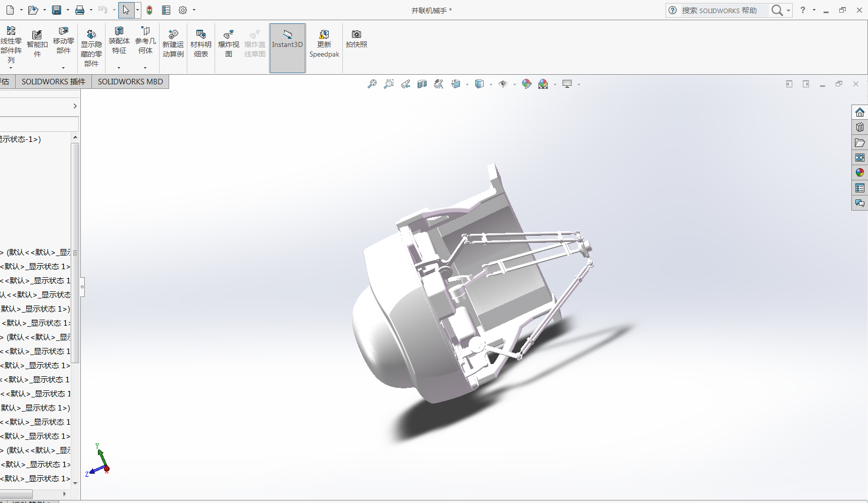Open Appearances tab in right task pane
Screen dimensions: 868x503
click(x=859, y=173)
